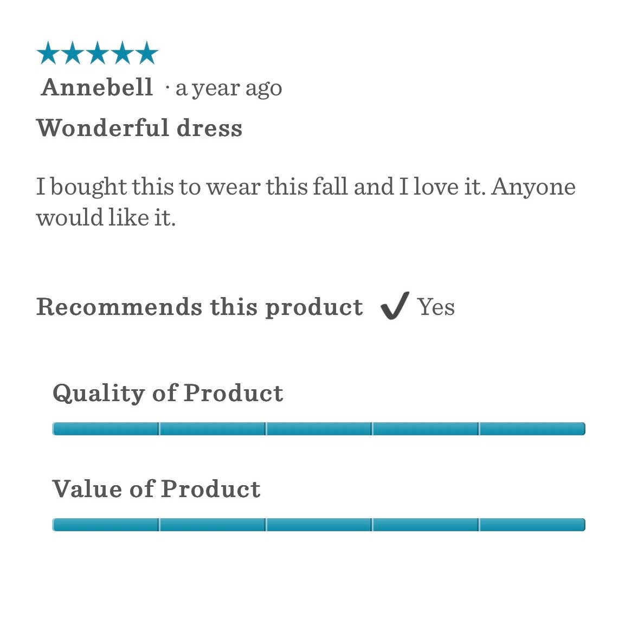Click the "Quality of Product" heading

point(168,393)
